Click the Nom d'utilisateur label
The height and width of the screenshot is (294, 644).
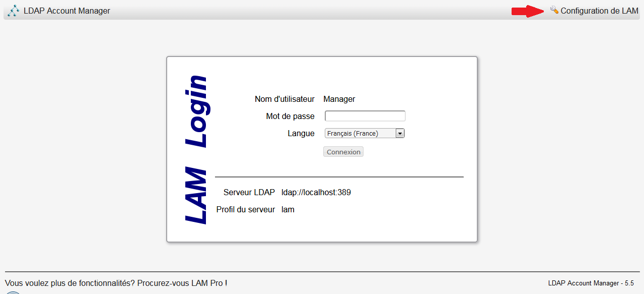(284, 99)
